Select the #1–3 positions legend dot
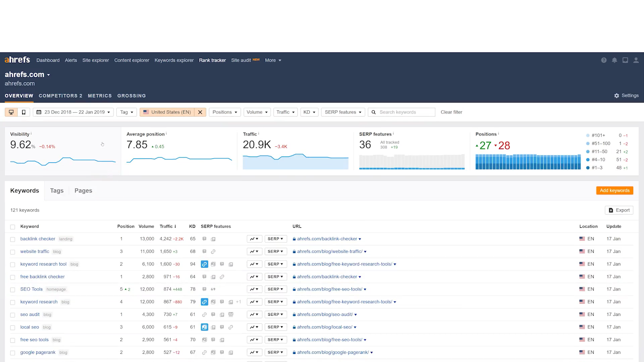Viewport: 644px width, 362px height. tap(588, 168)
